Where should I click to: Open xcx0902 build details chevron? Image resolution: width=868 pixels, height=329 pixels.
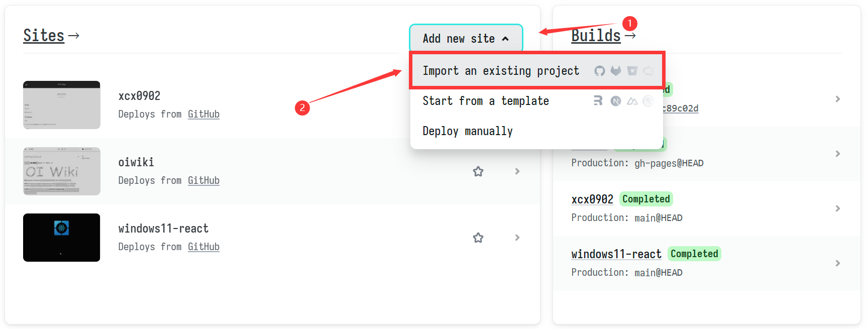[838, 208]
